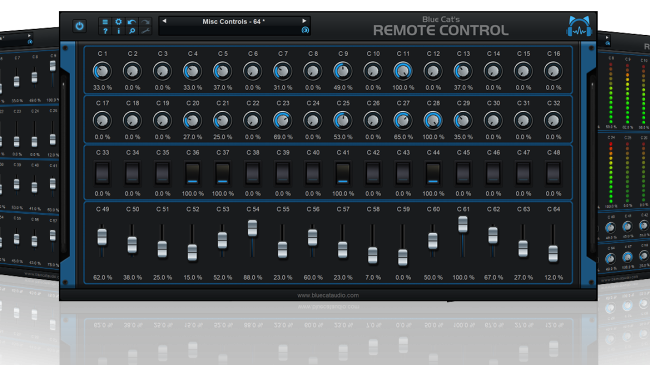The width and height of the screenshot is (650, 365).
Task: Click the C 59 fader handle
Action: point(403,257)
